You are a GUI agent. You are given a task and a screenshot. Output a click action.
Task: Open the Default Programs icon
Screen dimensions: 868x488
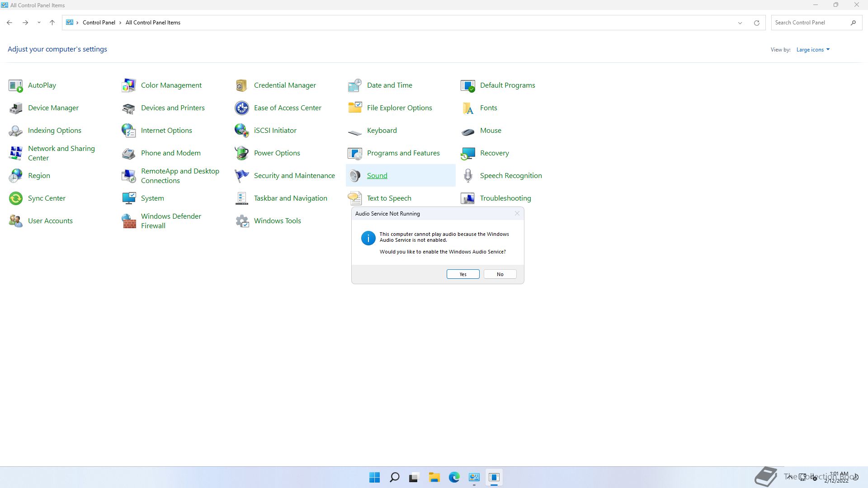467,85
